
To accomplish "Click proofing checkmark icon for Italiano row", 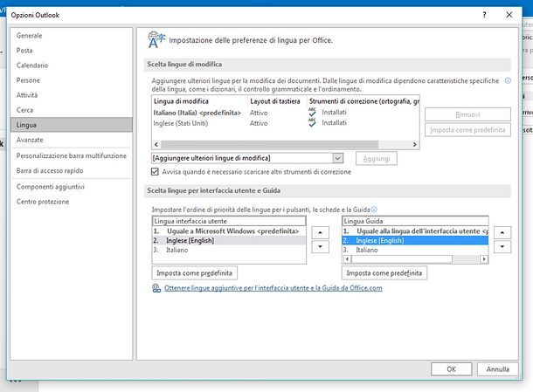I will (312, 112).
